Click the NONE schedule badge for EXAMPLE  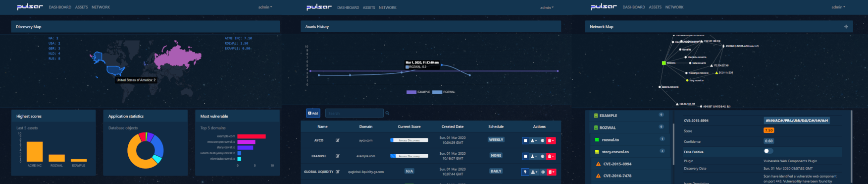point(496,155)
